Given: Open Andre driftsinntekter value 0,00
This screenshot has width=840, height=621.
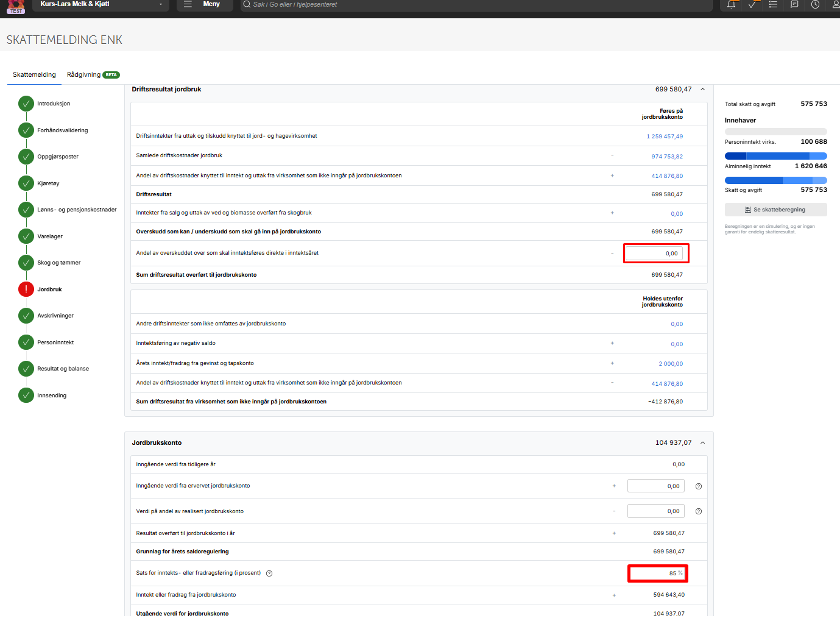Looking at the screenshot, I should pos(677,324).
